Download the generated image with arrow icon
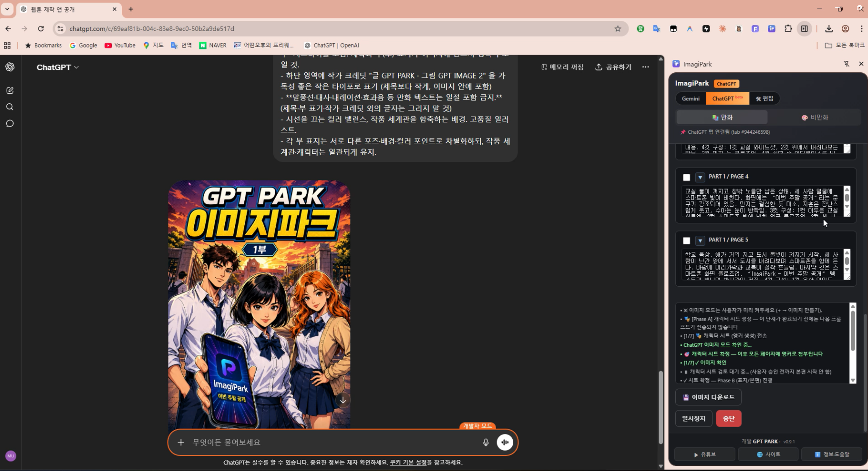The height and width of the screenshot is (471, 868). coord(343,401)
